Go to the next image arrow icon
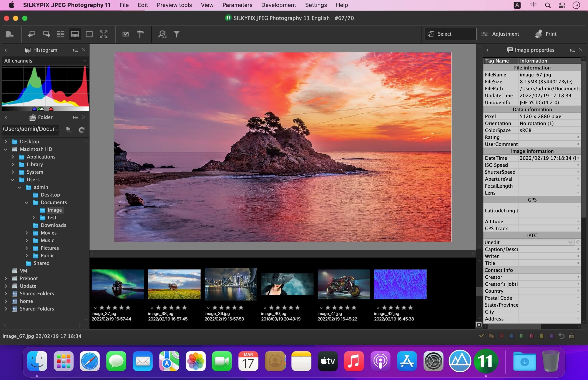 pos(46,34)
